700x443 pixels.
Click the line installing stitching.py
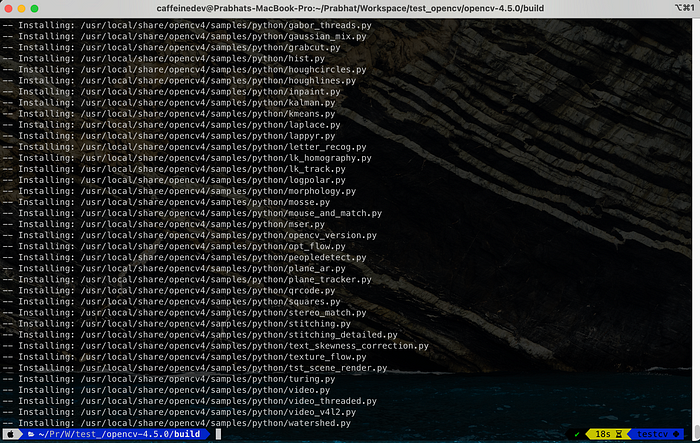point(177,324)
